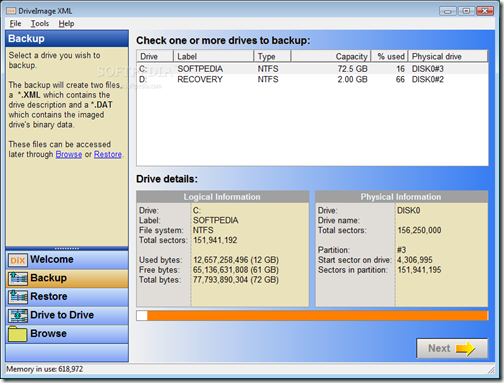Image resolution: width=504 pixels, height=383 pixels.
Task: Click the 72.5 GB capacity cell
Action: click(352, 69)
